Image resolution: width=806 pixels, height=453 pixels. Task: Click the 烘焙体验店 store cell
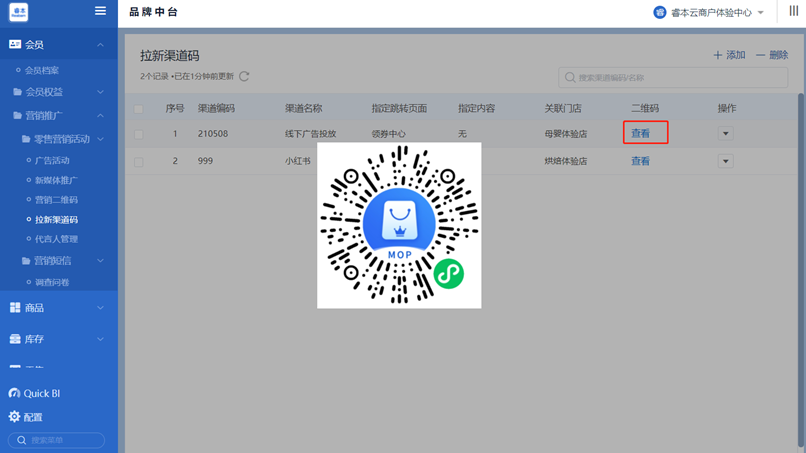[565, 161]
